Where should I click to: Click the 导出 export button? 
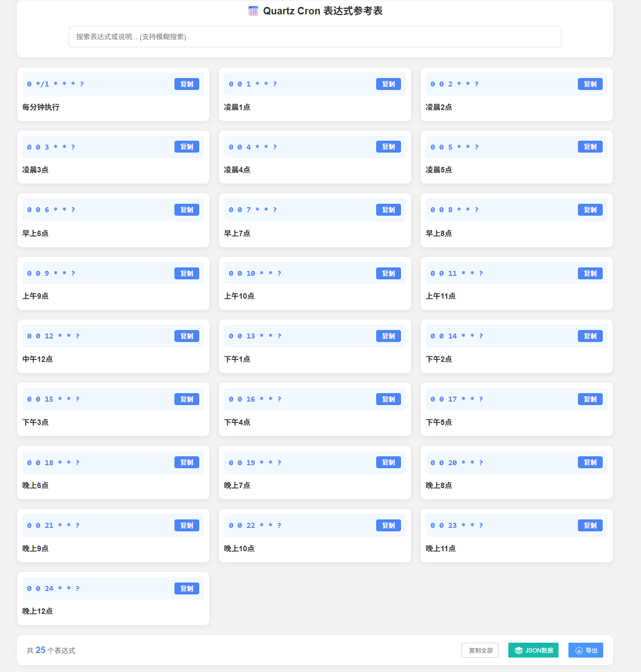pos(586,650)
